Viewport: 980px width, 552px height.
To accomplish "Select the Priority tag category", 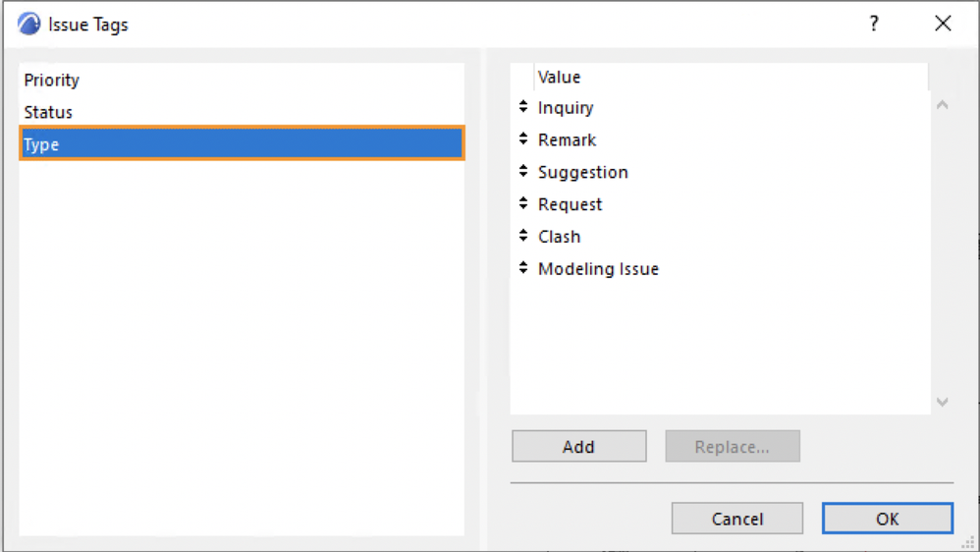I will (52, 81).
